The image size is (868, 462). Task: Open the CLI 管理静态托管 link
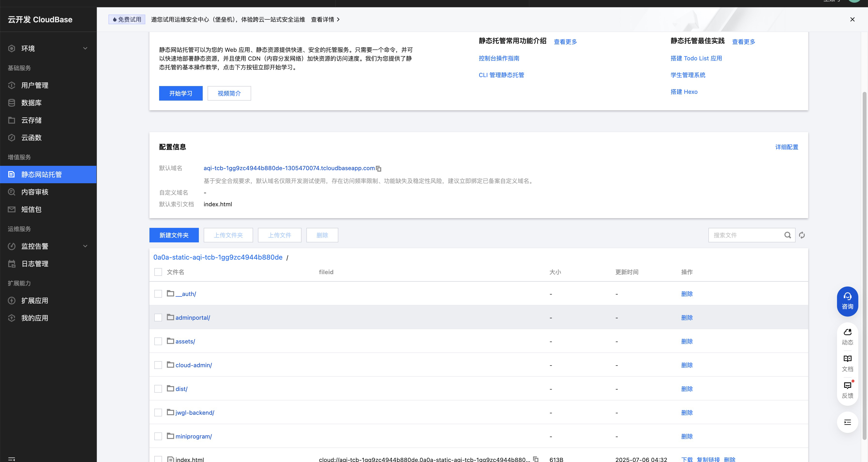click(501, 75)
